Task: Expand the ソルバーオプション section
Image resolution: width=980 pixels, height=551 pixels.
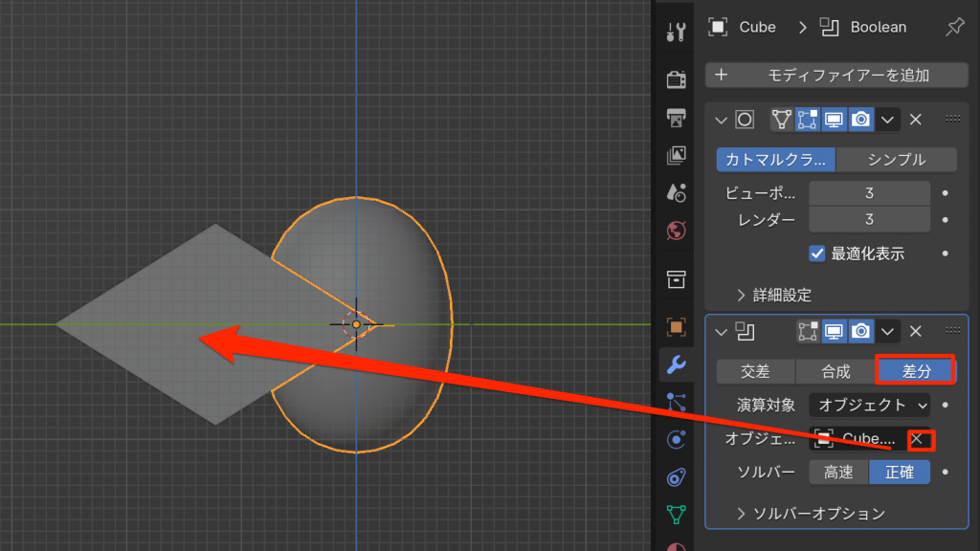Action: (810, 514)
